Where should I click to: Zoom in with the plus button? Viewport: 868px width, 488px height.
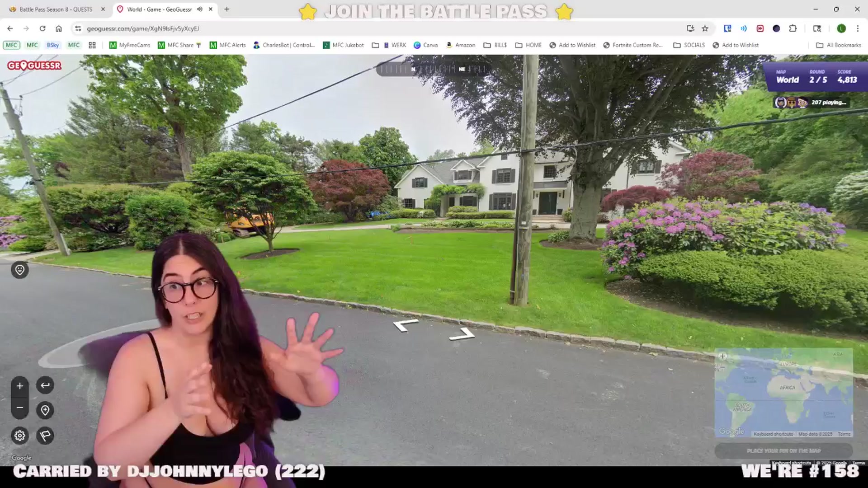click(20, 386)
